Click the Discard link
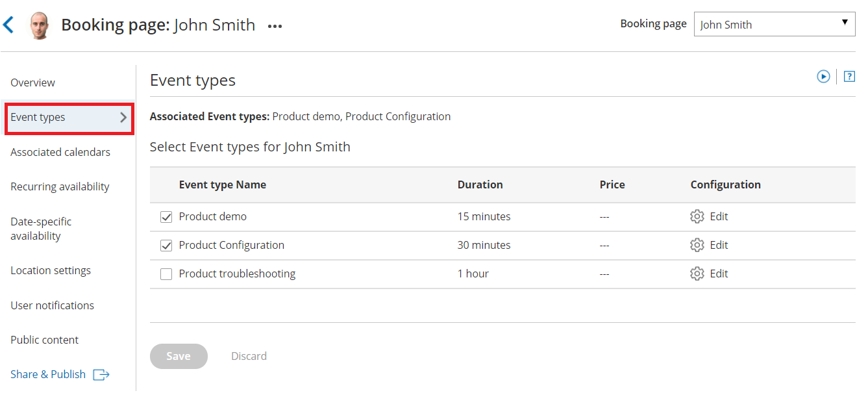Screen dimensions: 868x395 (x=249, y=356)
